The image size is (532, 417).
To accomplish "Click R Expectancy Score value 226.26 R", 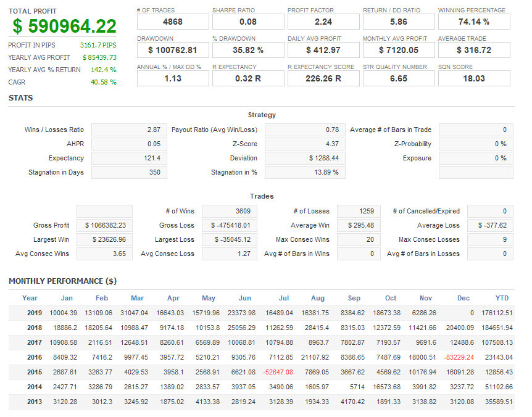I will pos(323,79).
